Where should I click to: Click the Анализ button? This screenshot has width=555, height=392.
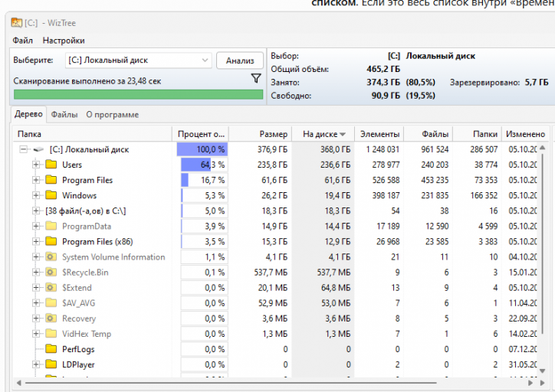click(240, 60)
